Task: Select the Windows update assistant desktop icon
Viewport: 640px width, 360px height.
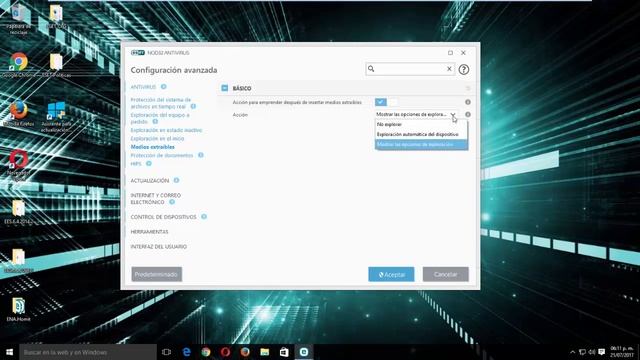Action: click(x=56, y=117)
